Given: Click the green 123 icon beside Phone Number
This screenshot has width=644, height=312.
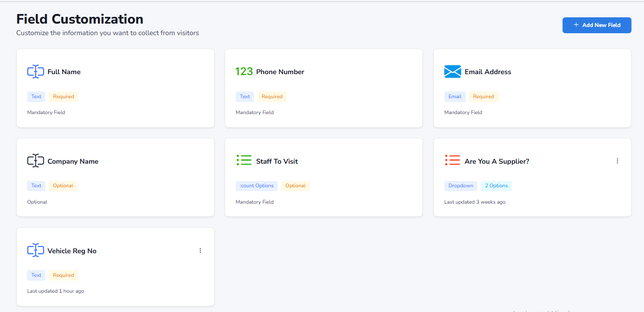Looking at the screenshot, I should 244,72.
